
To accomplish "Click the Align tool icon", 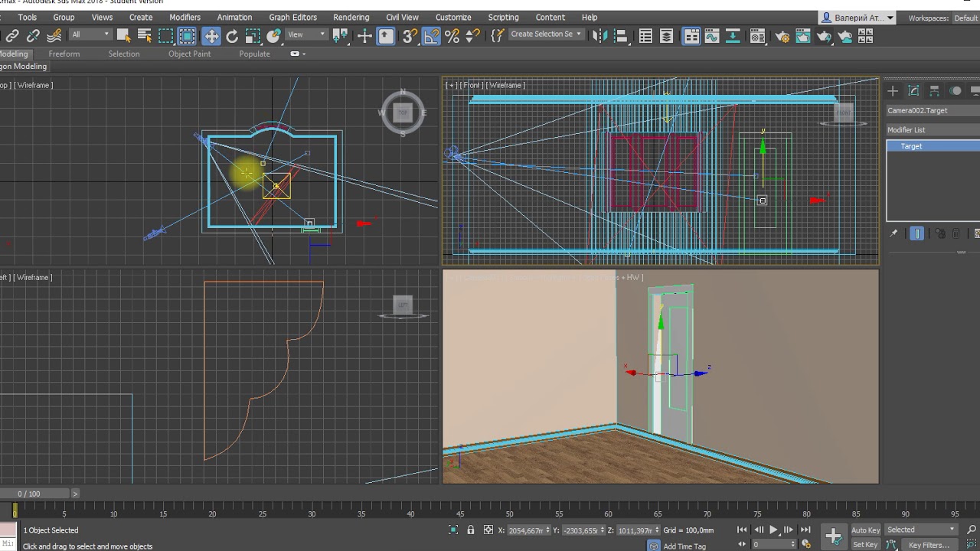I will (x=621, y=36).
